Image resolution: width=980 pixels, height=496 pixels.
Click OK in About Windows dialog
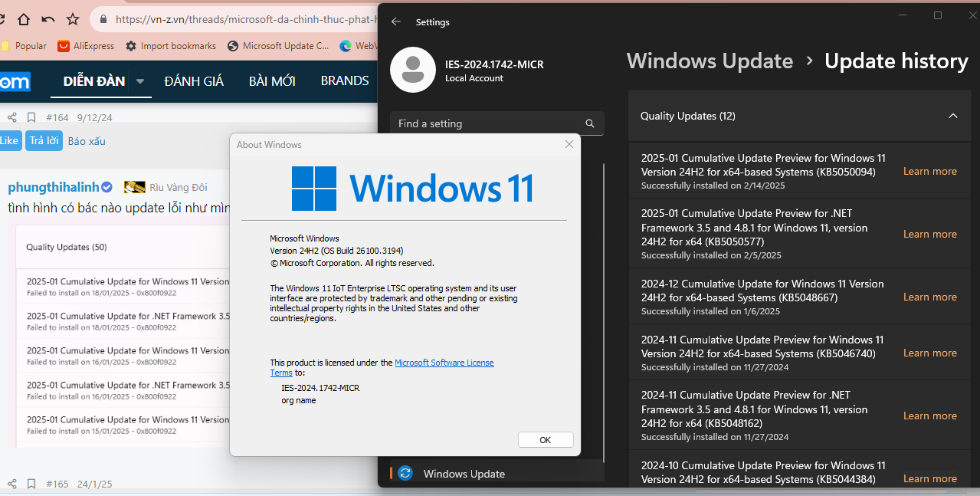pyautogui.click(x=546, y=440)
